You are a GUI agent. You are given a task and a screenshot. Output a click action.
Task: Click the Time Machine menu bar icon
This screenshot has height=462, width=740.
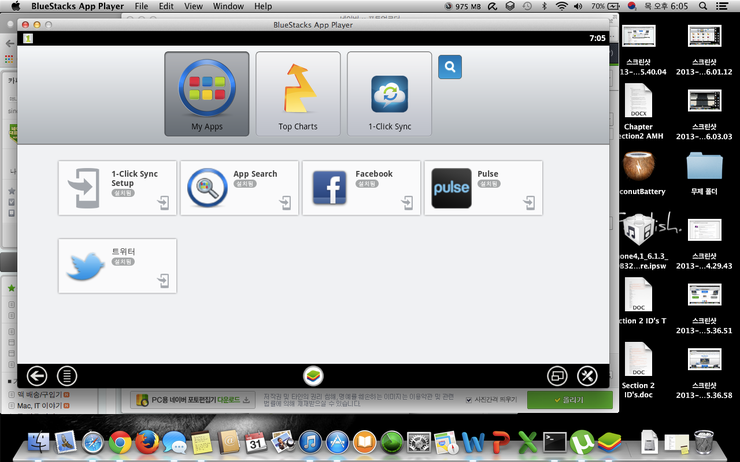[x=527, y=6]
